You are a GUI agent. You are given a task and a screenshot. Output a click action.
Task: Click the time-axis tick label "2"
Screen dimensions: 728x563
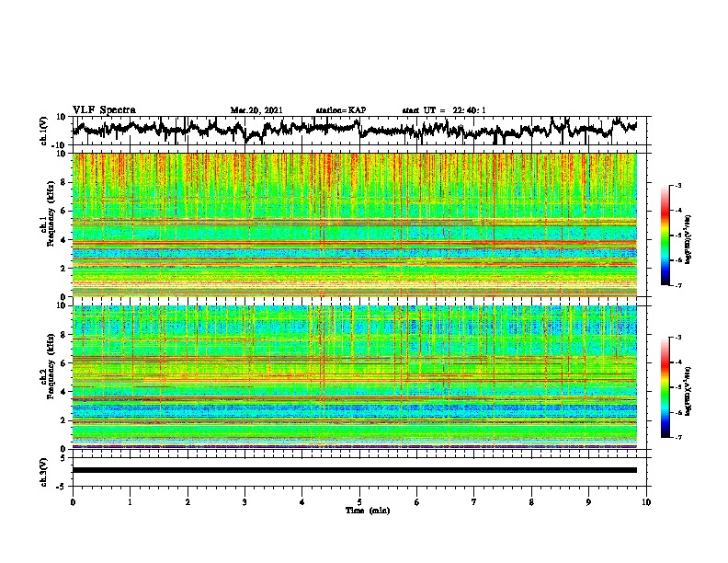pyautogui.click(x=188, y=502)
